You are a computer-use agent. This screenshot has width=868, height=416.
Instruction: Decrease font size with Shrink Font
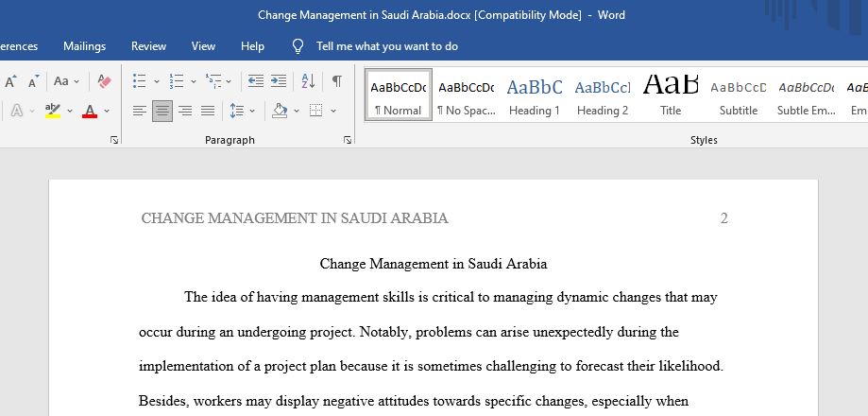[33, 81]
